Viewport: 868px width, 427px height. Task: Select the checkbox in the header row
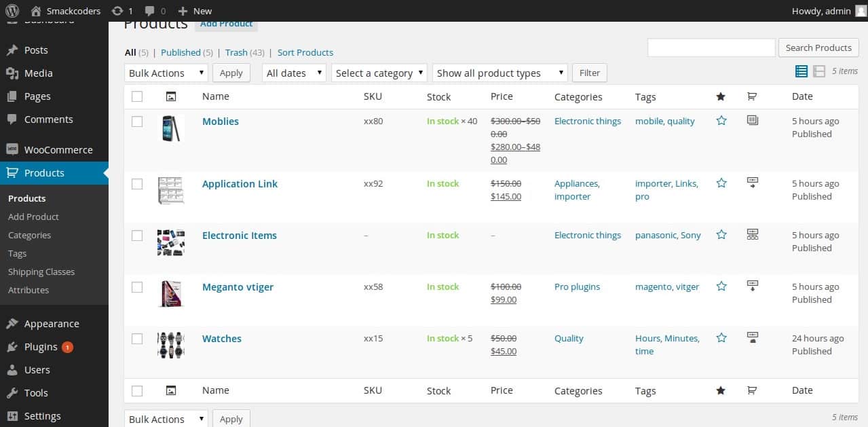point(137,96)
